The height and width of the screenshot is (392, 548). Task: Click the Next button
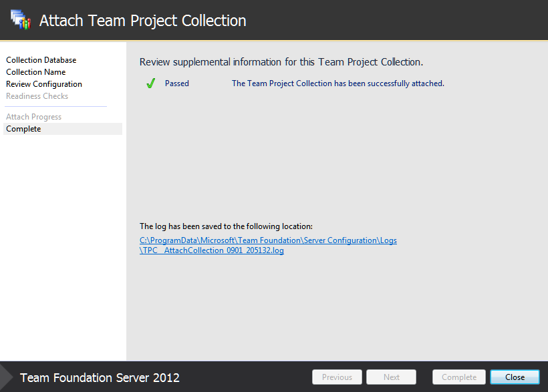point(391,377)
